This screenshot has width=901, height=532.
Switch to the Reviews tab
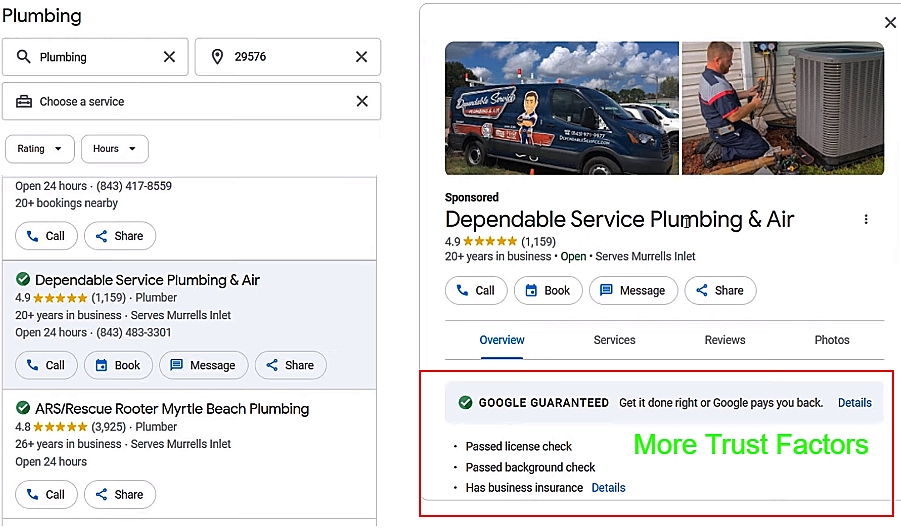[725, 340]
